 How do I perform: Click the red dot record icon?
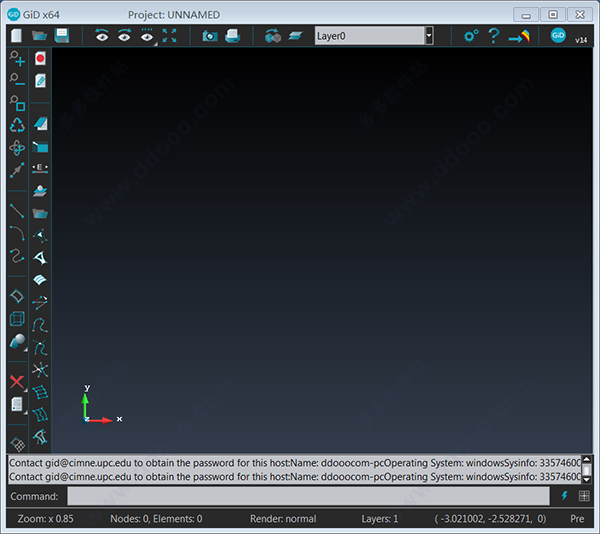[40, 59]
